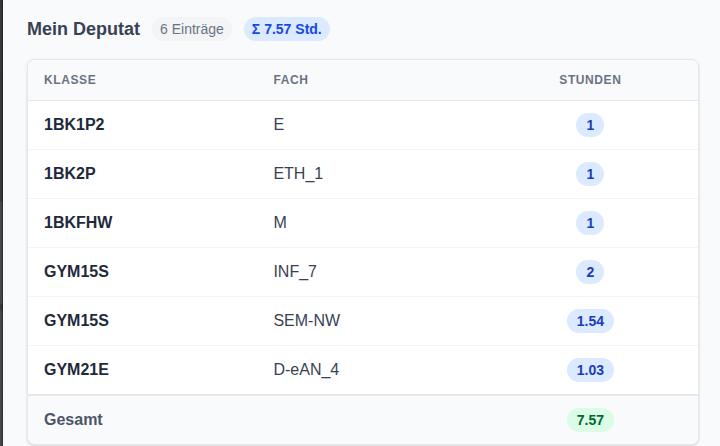Click the D-eAN_4 subject cell
Image resolution: width=720 pixels, height=446 pixels.
(x=306, y=370)
